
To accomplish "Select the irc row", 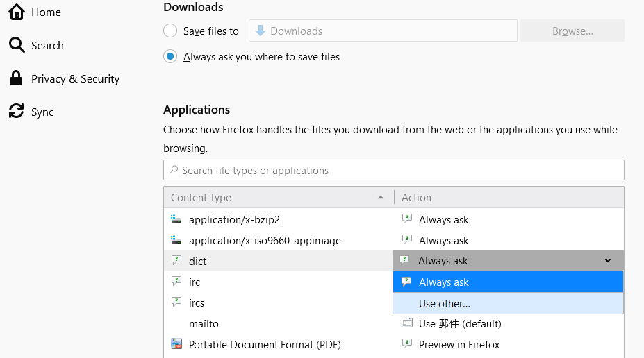I will point(279,282).
